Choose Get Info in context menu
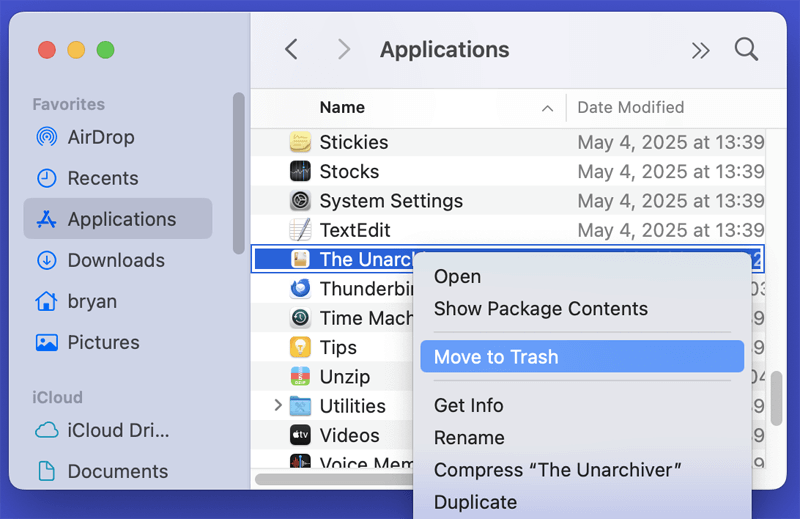800x519 pixels. pyautogui.click(x=468, y=406)
